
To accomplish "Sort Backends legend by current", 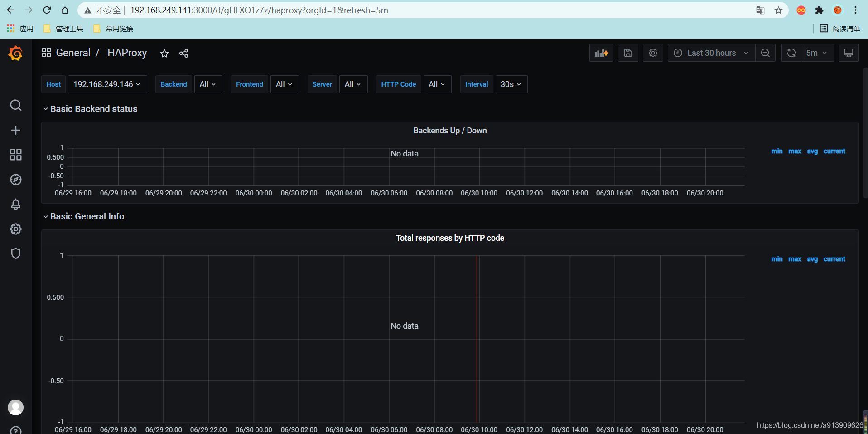I will click(x=834, y=151).
